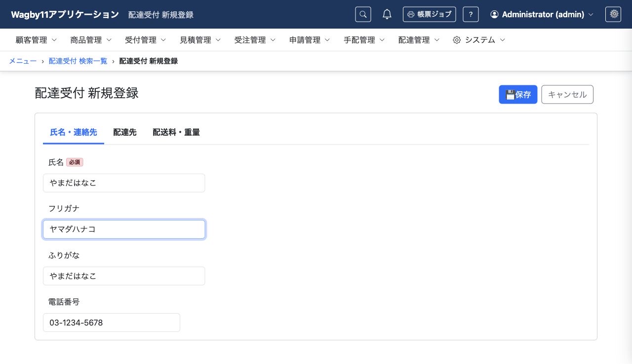632x364 pixels.
Task: Expand the 受付管理 menu
Action: pos(146,40)
